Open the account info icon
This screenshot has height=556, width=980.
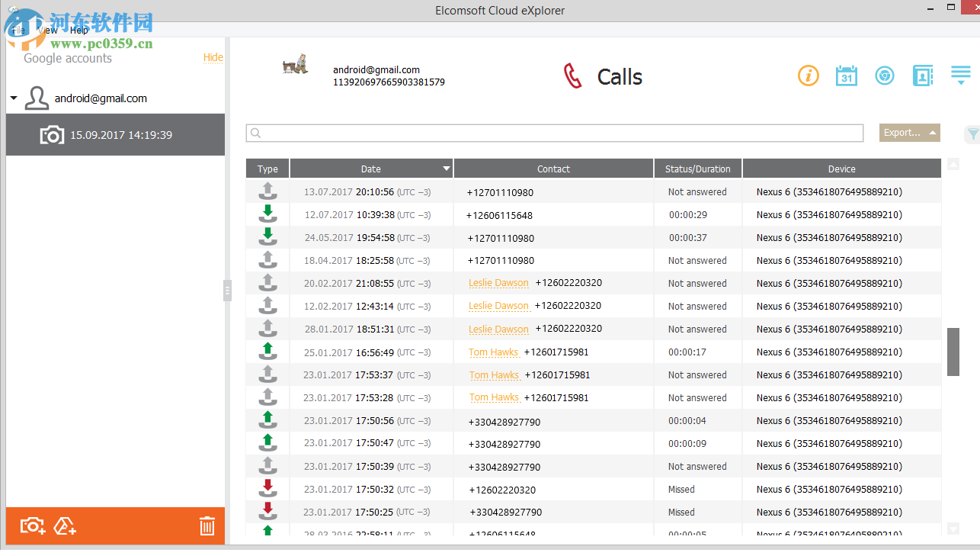click(x=809, y=76)
